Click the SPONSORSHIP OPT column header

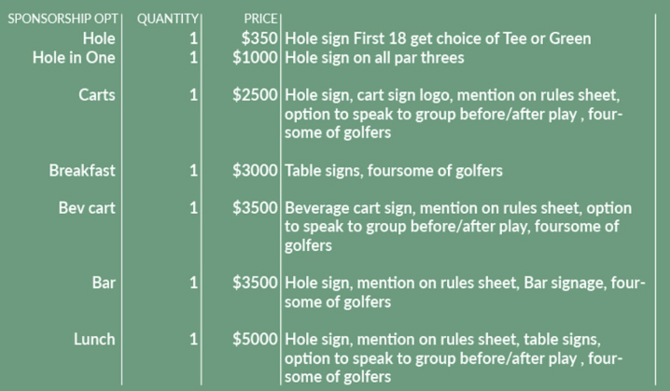pos(63,19)
